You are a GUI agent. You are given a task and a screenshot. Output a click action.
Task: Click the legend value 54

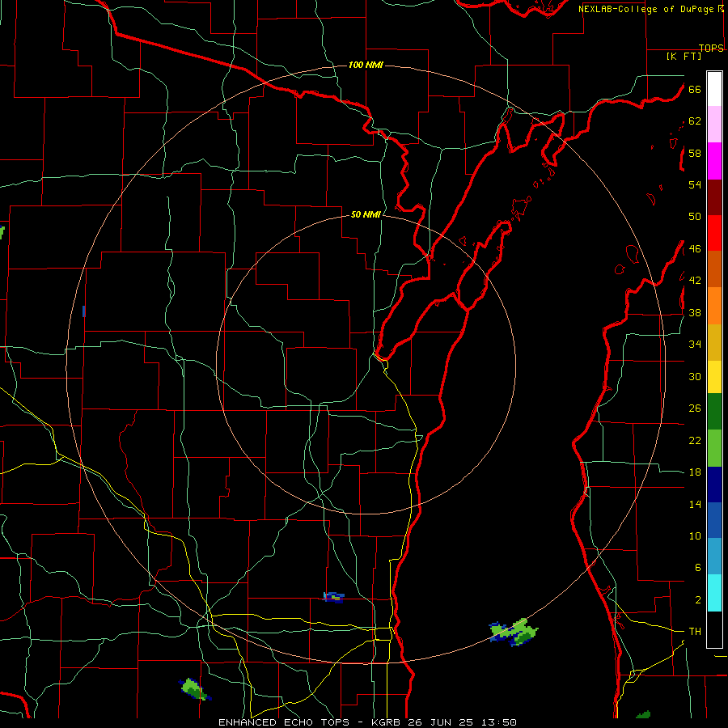tap(695, 184)
